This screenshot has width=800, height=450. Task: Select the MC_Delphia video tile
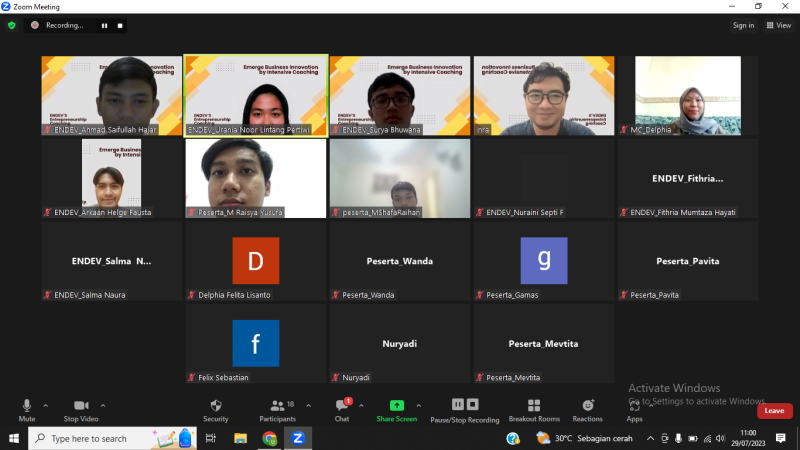[x=688, y=95]
